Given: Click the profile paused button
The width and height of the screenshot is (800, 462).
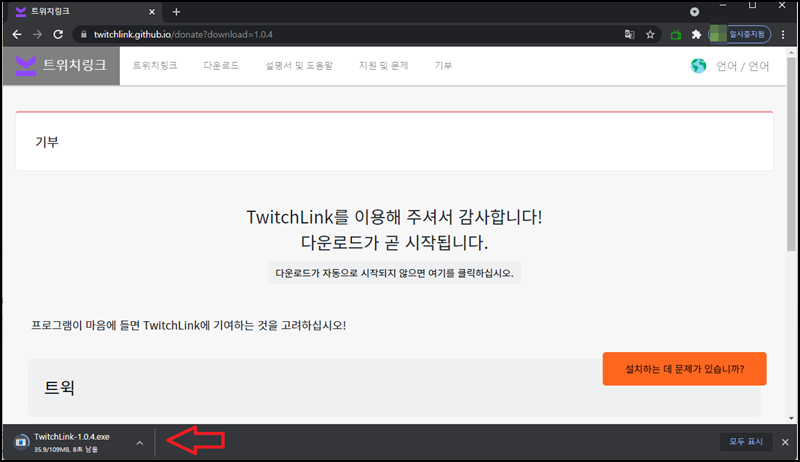Looking at the screenshot, I should (x=740, y=34).
